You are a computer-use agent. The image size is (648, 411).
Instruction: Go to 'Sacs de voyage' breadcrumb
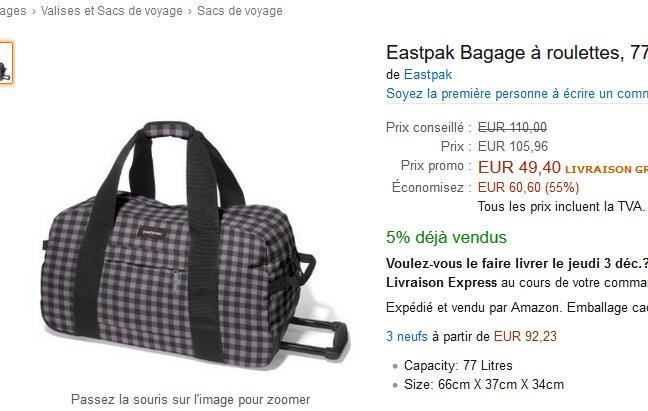point(240,11)
